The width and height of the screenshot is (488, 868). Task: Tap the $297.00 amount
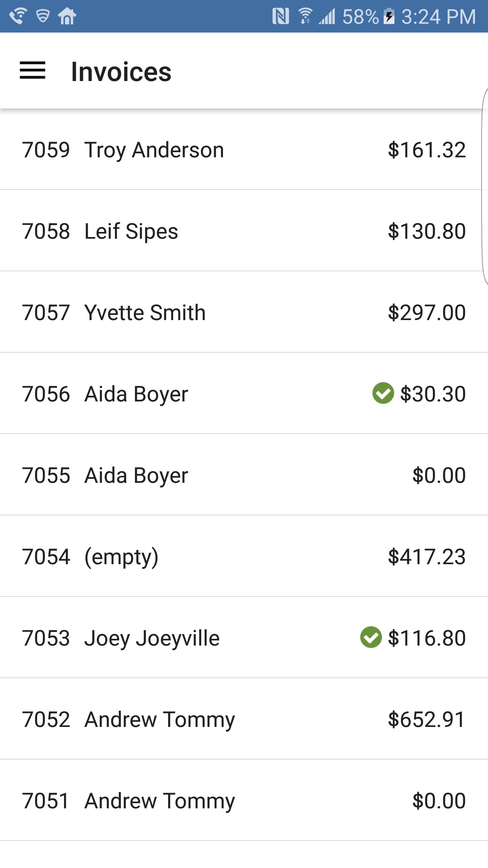[426, 313]
